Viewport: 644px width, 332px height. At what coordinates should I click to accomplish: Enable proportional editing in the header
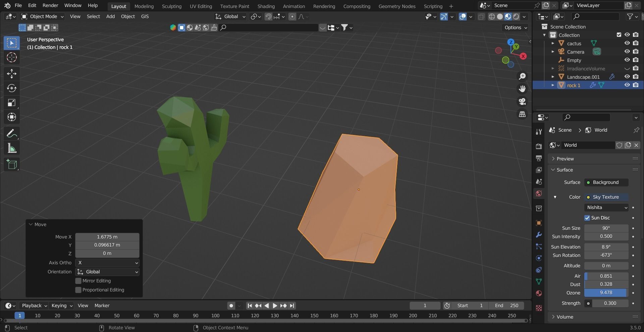[x=292, y=16]
